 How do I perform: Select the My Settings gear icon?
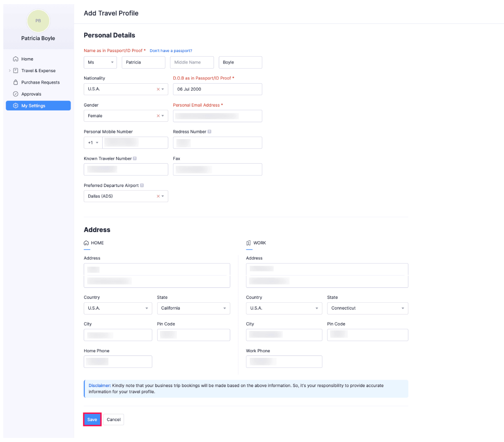pyautogui.click(x=16, y=105)
